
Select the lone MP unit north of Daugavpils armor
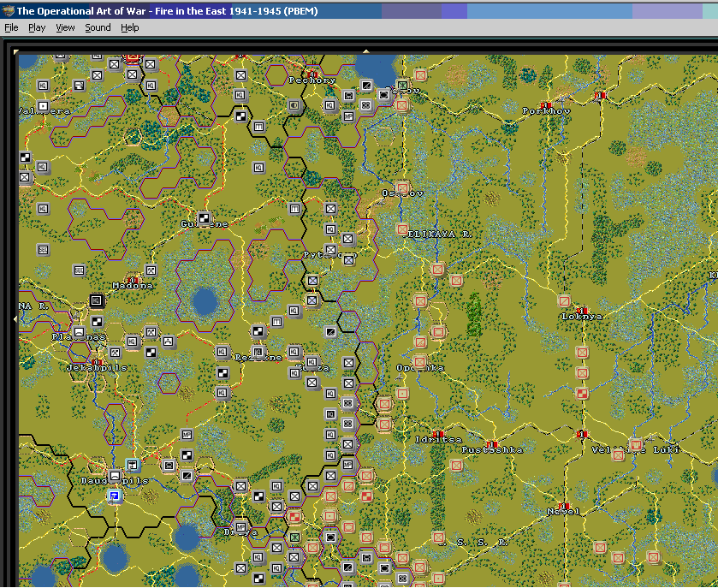pos(187,434)
